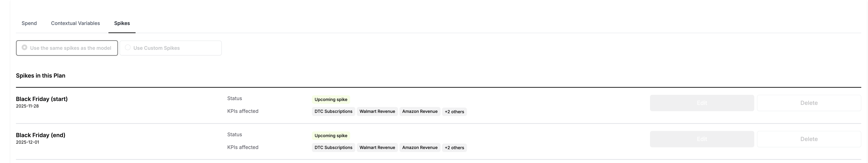The image size is (868, 163).
Task: Expand '+2 others' for Black Friday (start)
Action: [454, 111]
